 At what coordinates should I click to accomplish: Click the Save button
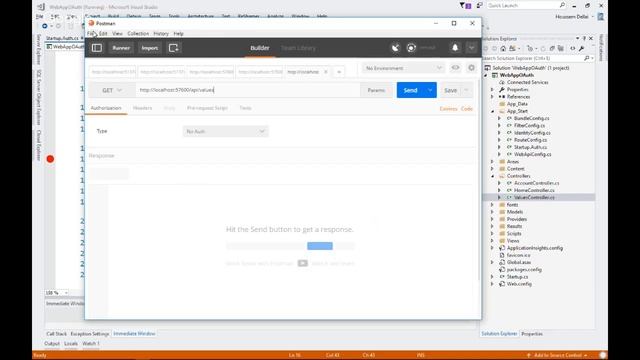451,90
